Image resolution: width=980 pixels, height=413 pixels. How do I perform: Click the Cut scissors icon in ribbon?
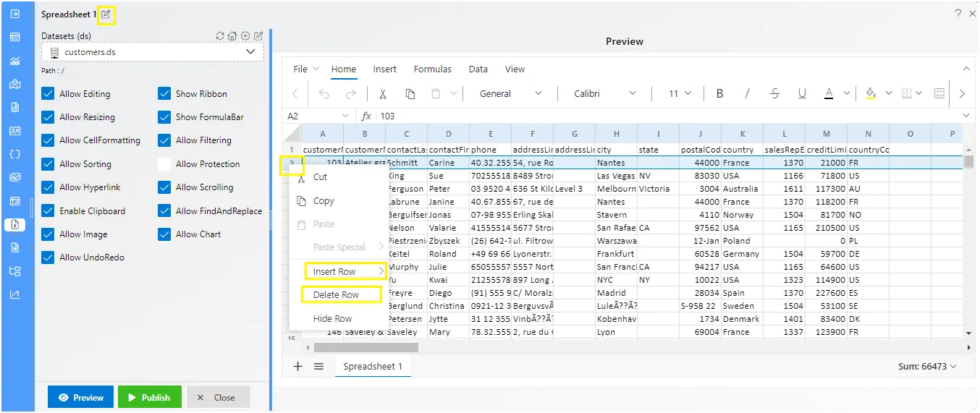[x=383, y=93]
